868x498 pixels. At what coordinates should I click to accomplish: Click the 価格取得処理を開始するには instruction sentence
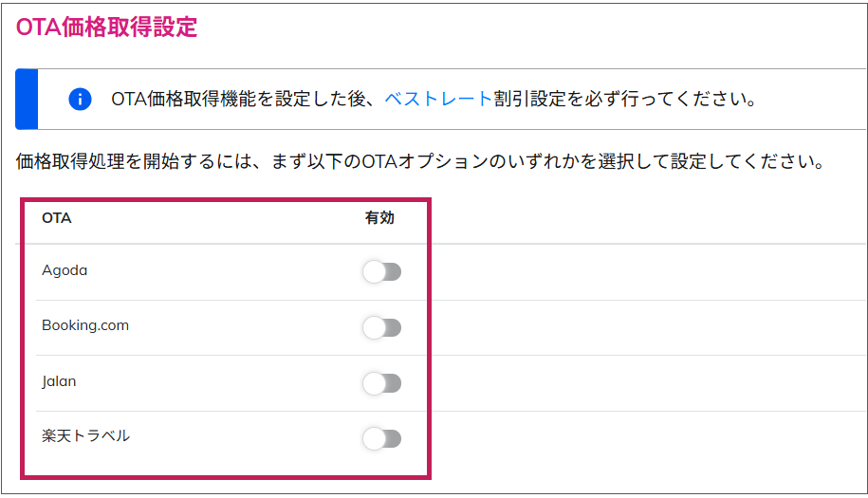pyautogui.click(x=419, y=161)
